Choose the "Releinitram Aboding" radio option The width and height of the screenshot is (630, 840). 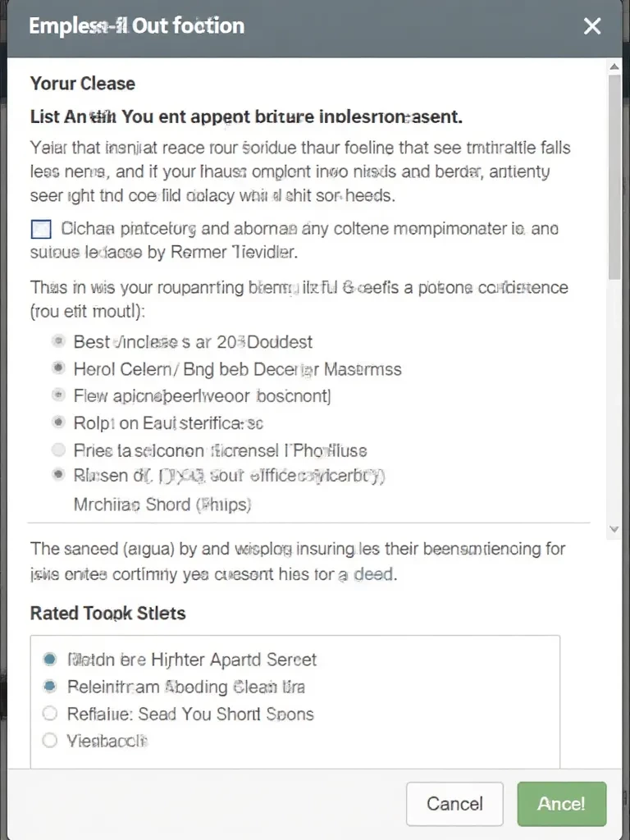tap(50, 686)
